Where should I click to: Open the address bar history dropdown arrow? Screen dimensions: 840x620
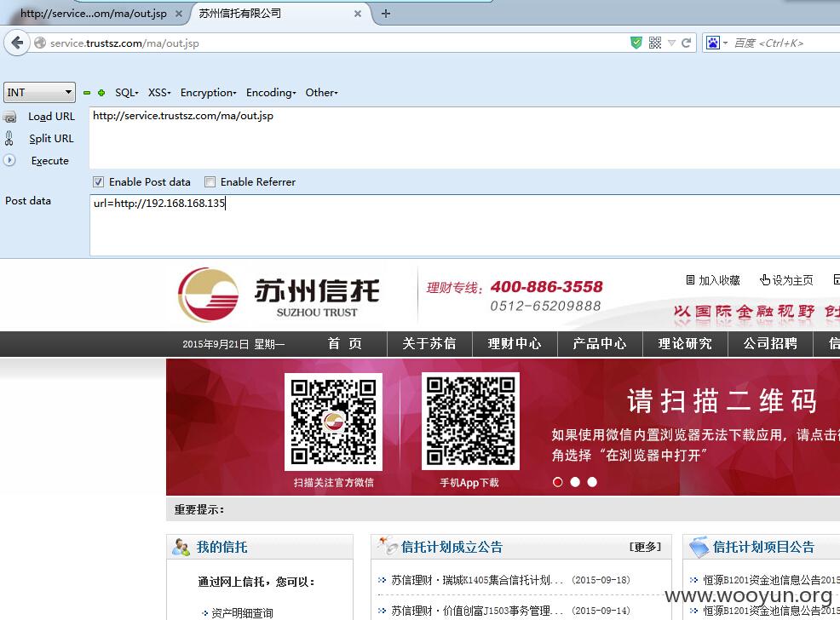[x=671, y=43]
